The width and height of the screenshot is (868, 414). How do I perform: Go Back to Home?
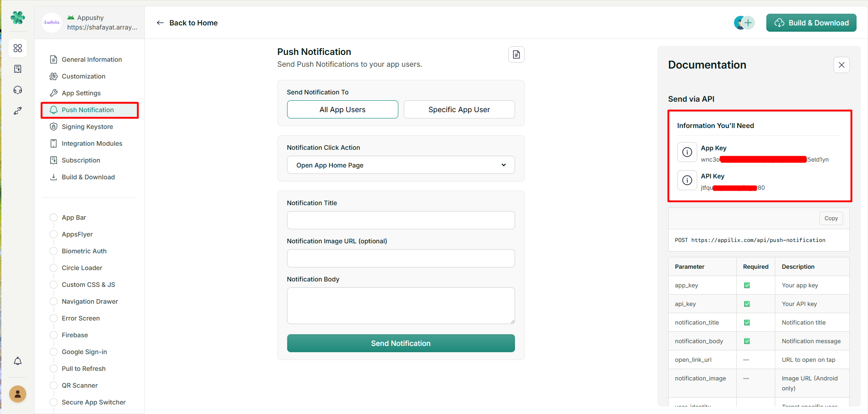pyautogui.click(x=193, y=23)
